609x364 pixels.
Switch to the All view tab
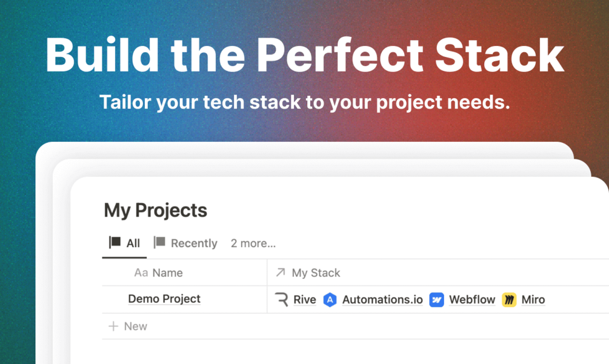point(133,243)
